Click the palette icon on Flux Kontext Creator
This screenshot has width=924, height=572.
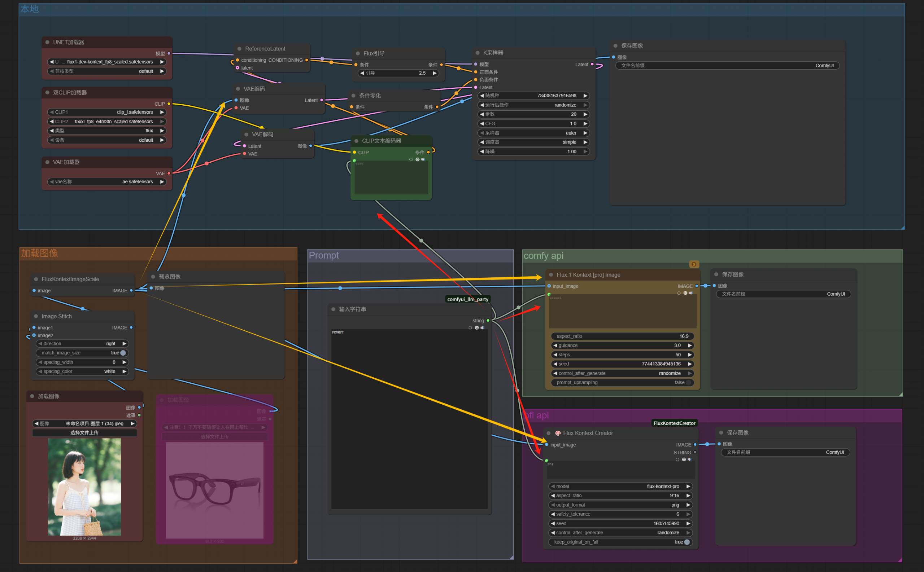[x=558, y=433]
